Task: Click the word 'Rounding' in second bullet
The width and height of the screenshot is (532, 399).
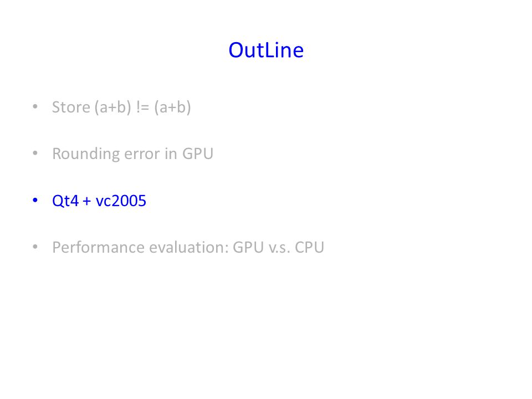Action: [86, 154]
